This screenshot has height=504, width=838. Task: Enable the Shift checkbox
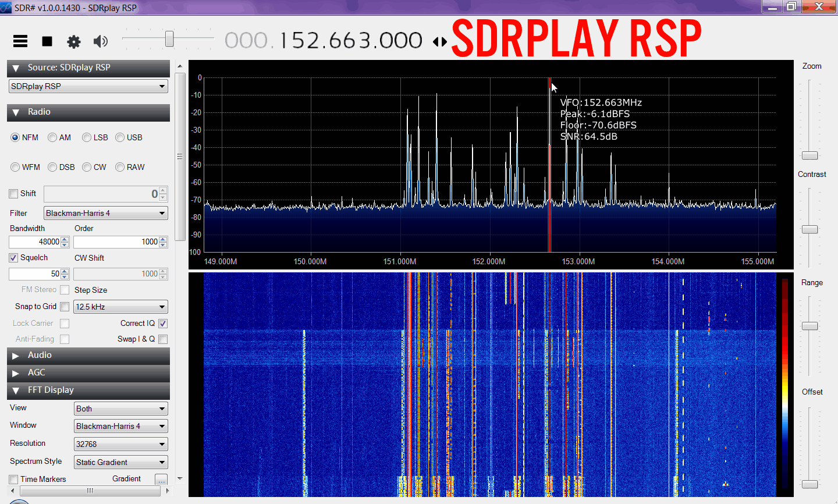point(13,194)
